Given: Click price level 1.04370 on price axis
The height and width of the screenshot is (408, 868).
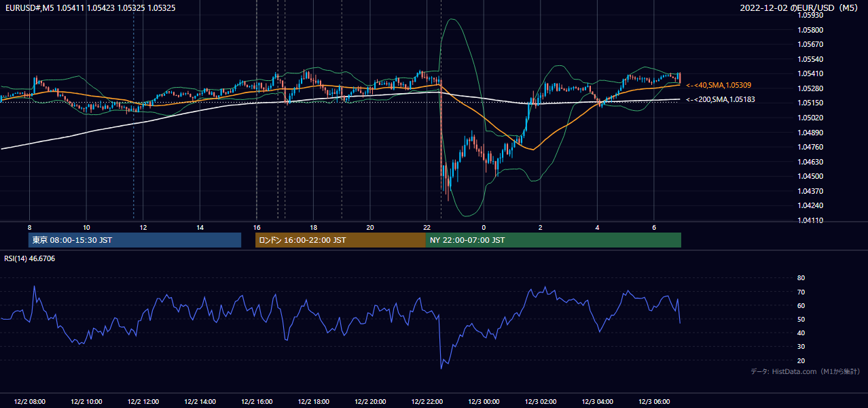Looking at the screenshot, I should coord(810,191).
